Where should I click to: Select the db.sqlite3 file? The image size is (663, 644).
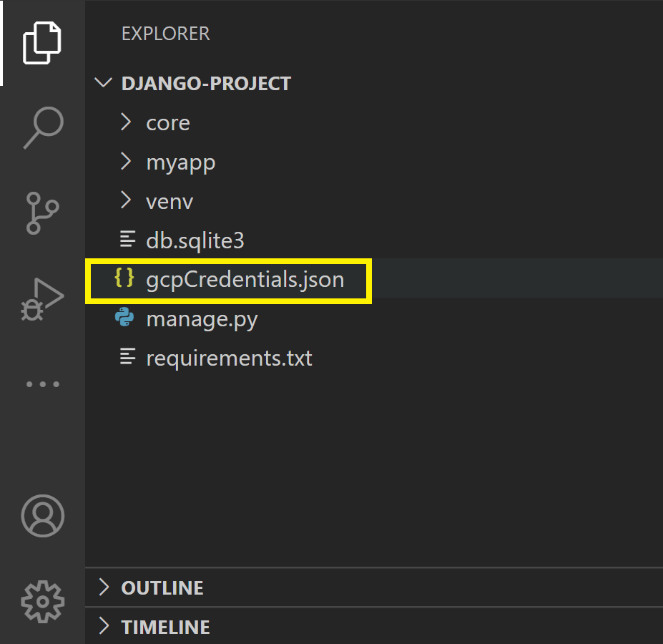point(195,240)
